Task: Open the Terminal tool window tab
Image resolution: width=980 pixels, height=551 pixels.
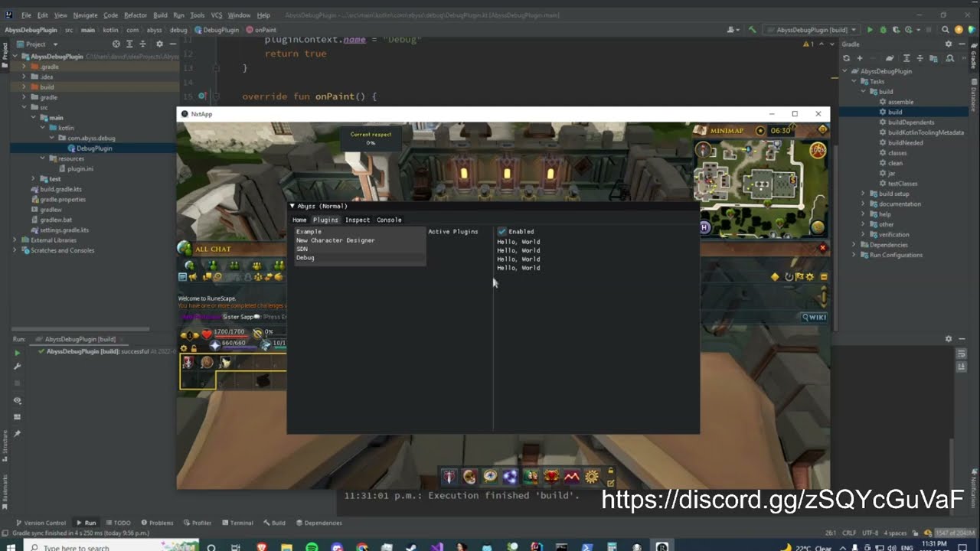Action: tap(237, 523)
